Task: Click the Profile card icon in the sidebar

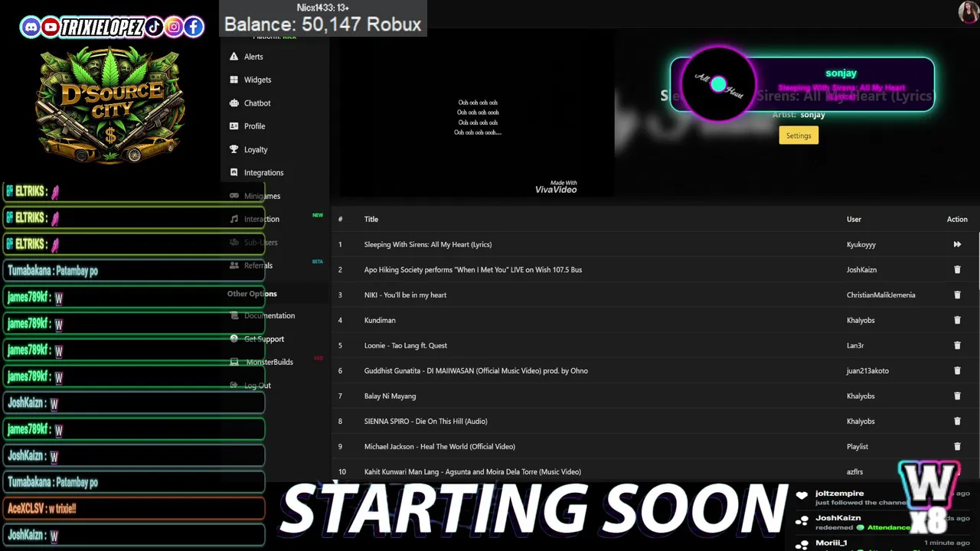Action: [x=234, y=126]
